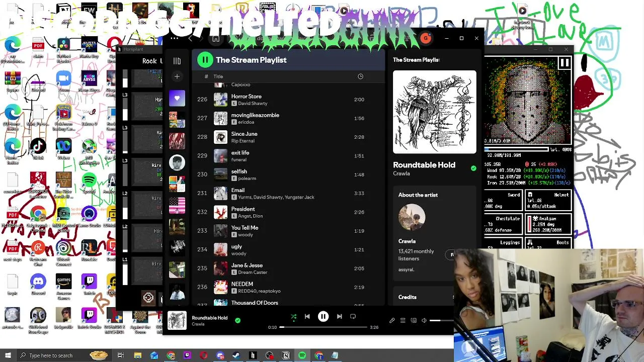Open Crawla artist link under song title

401,173
